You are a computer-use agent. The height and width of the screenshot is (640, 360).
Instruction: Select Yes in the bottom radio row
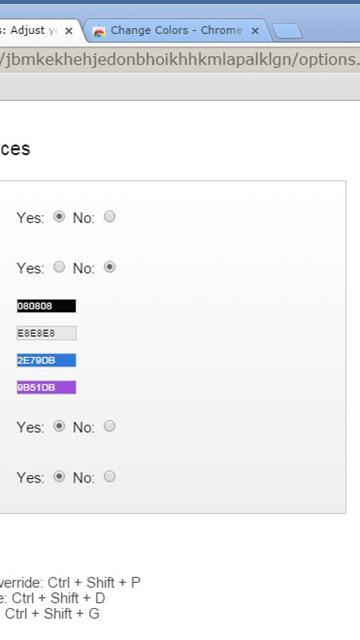[x=59, y=477]
